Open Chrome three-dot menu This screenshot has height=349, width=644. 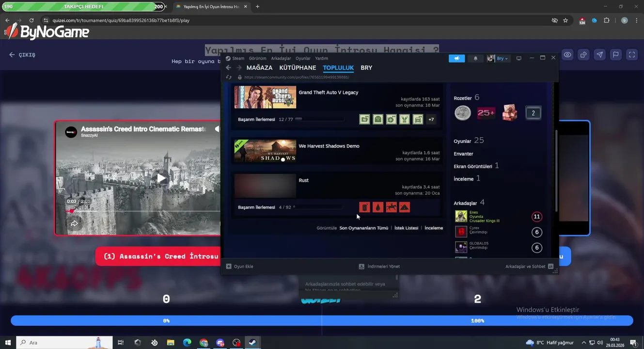tap(636, 20)
